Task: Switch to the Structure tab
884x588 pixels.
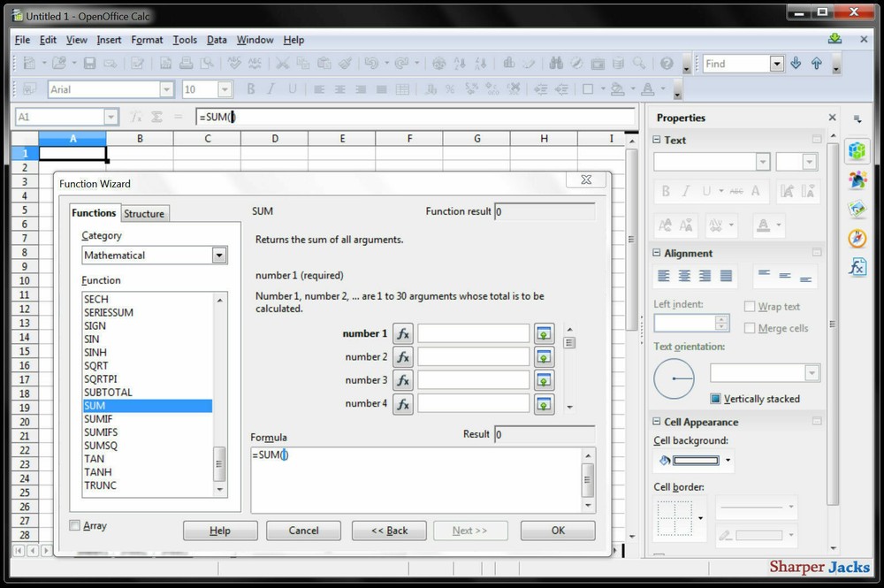Action: coord(144,213)
